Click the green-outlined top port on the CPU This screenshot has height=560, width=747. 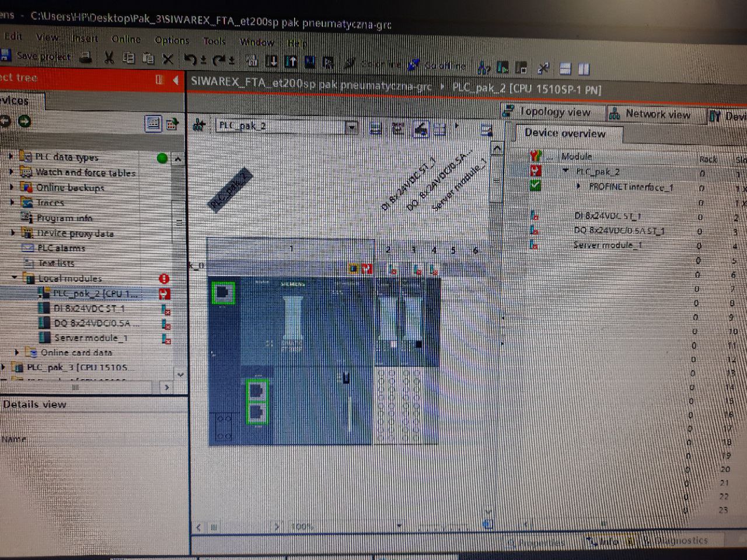[x=222, y=293]
